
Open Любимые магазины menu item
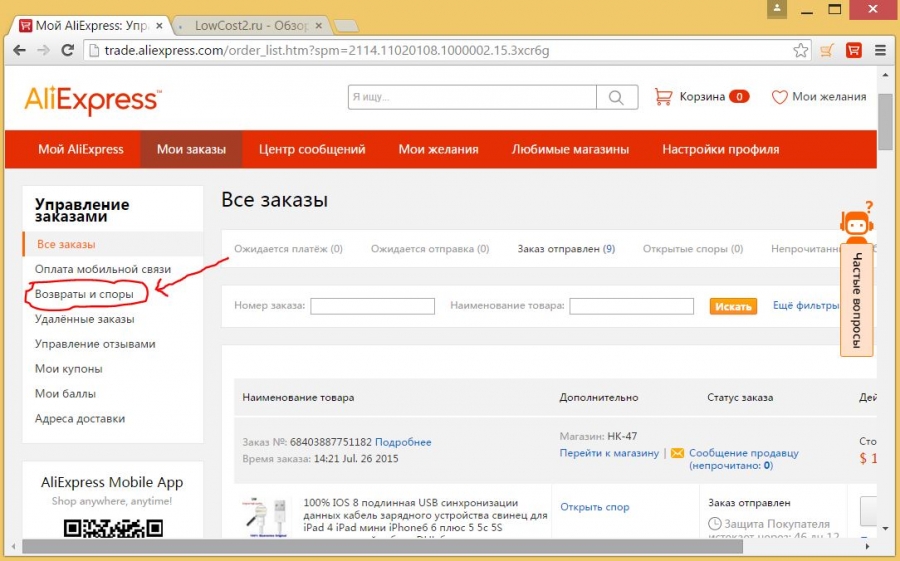(571, 149)
